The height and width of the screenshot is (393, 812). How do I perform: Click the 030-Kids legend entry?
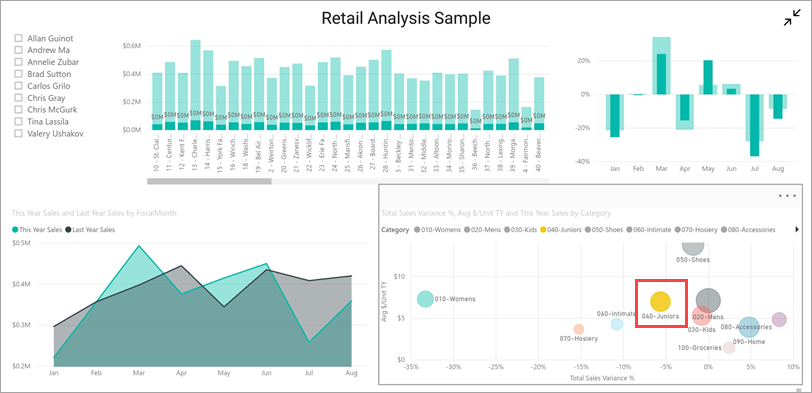[519, 229]
